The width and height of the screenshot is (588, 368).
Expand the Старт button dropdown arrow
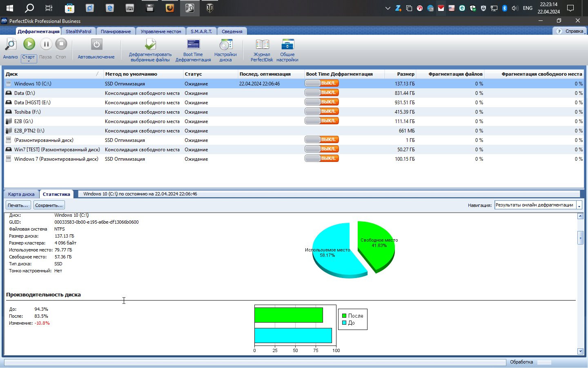click(x=29, y=61)
